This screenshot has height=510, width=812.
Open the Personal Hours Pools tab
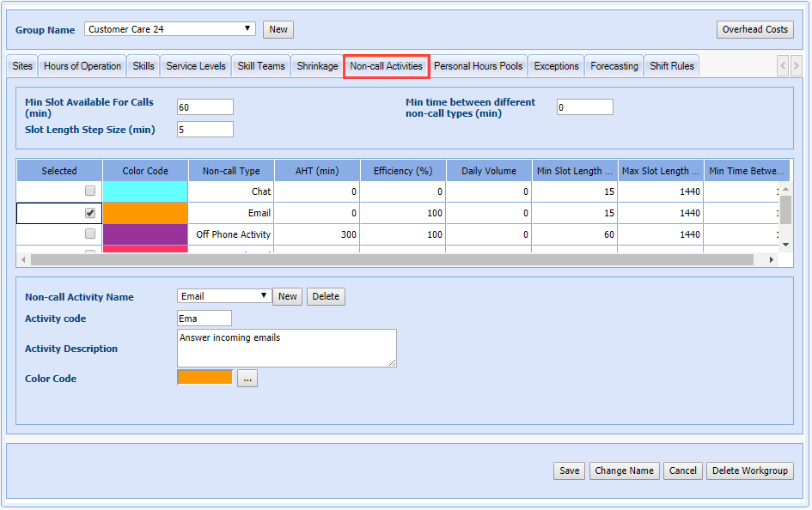[478, 66]
